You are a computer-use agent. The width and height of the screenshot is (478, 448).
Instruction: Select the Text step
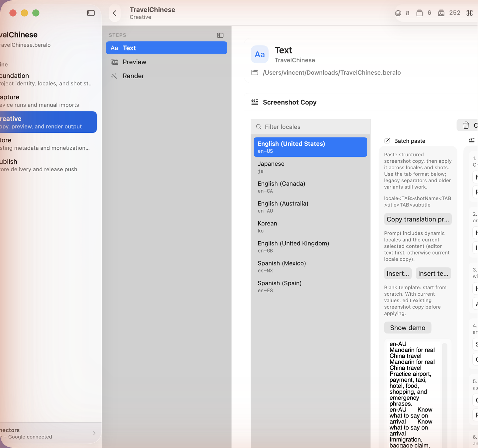167,48
